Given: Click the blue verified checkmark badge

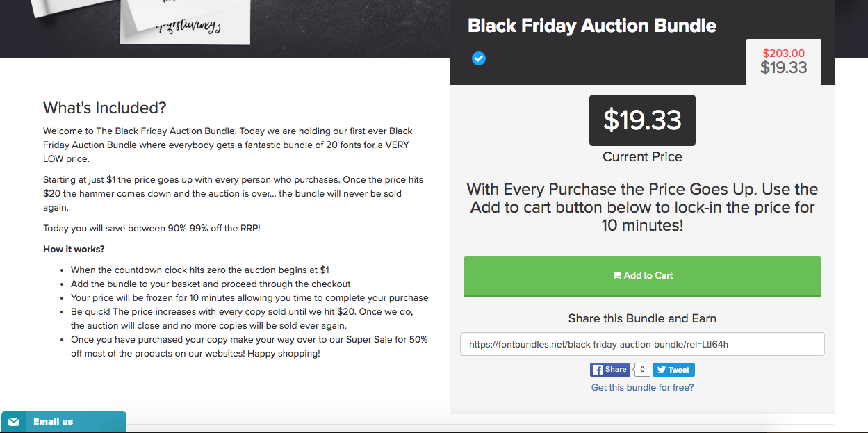Looking at the screenshot, I should [479, 58].
